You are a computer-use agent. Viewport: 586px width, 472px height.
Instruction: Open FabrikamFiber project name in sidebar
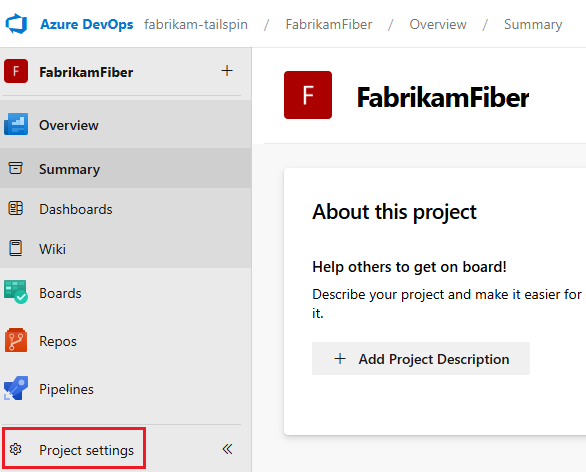[86, 72]
